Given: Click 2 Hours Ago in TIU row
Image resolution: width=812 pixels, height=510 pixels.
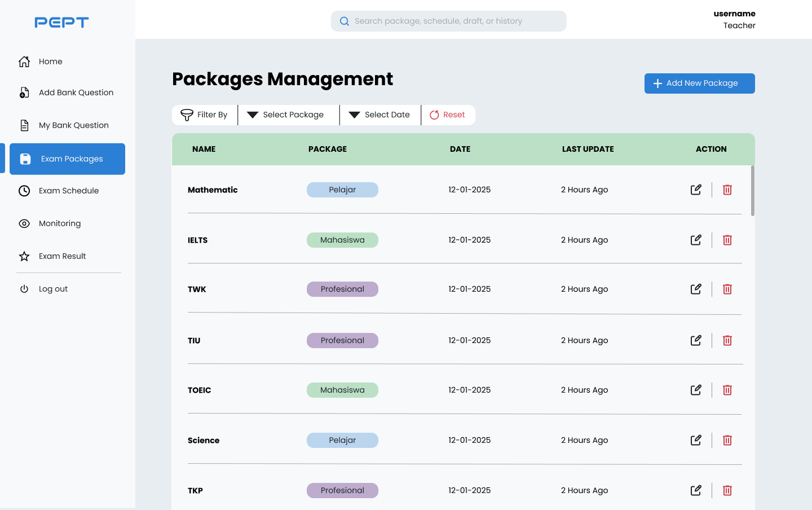Looking at the screenshot, I should click(x=585, y=340).
